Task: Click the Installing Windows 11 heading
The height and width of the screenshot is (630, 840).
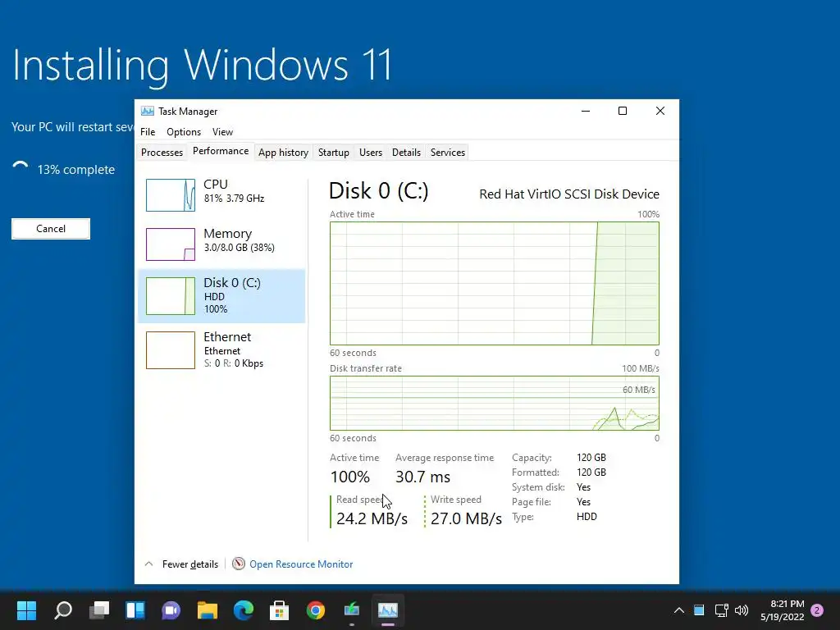Action: pyautogui.click(x=202, y=66)
